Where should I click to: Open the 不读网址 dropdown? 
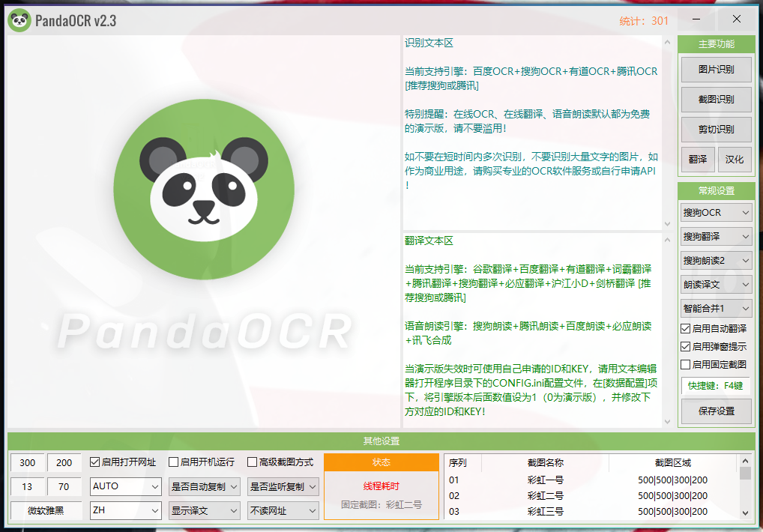coord(283,510)
